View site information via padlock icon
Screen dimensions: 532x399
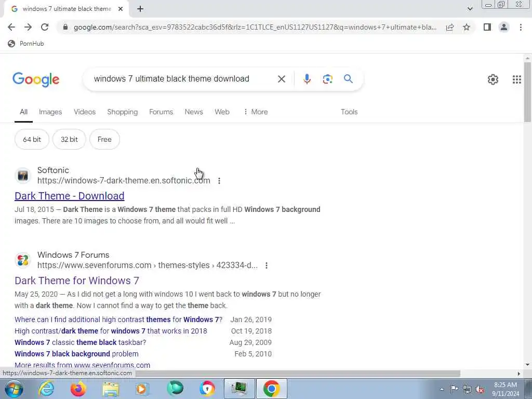tap(65, 27)
